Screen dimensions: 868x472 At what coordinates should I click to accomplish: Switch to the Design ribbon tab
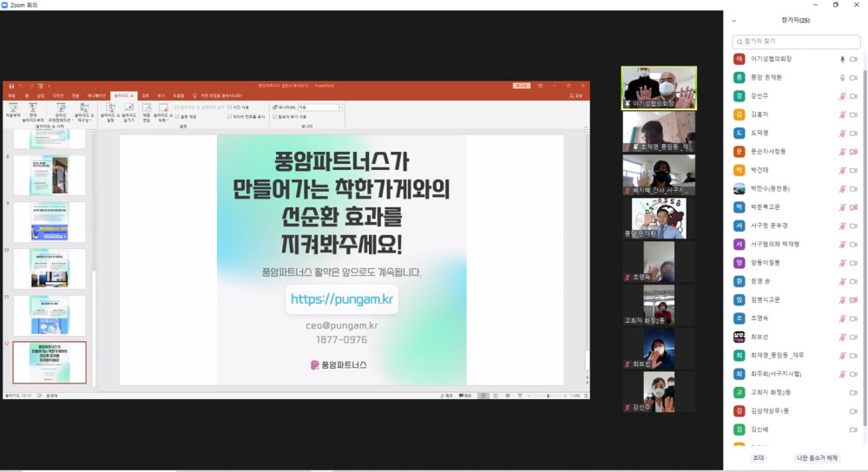click(x=57, y=95)
